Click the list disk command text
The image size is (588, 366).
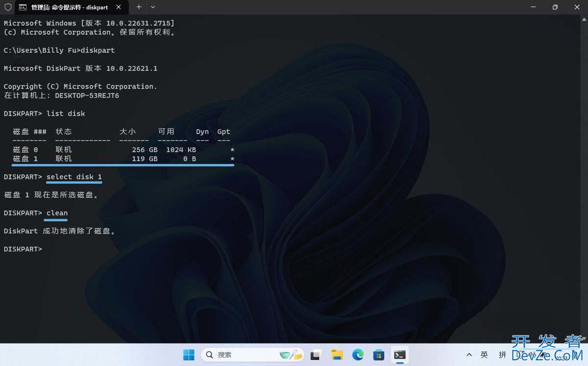tap(66, 114)
